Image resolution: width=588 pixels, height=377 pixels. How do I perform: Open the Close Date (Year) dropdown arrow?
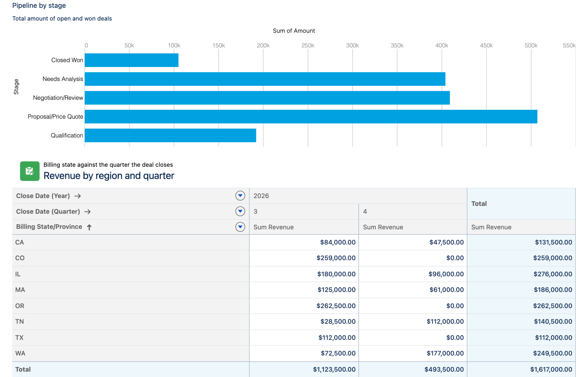tap(240, 196)
